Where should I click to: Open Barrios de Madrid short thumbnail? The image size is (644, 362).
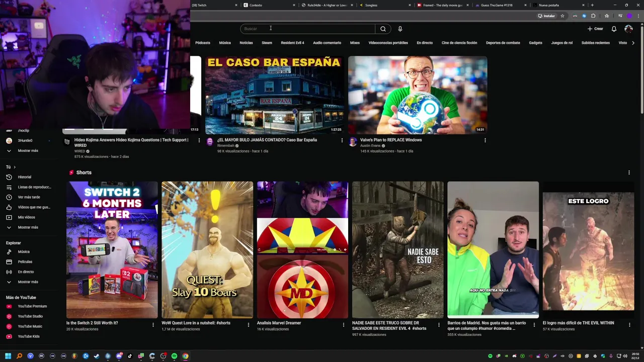pyautogui.click(x=493, y=250)
